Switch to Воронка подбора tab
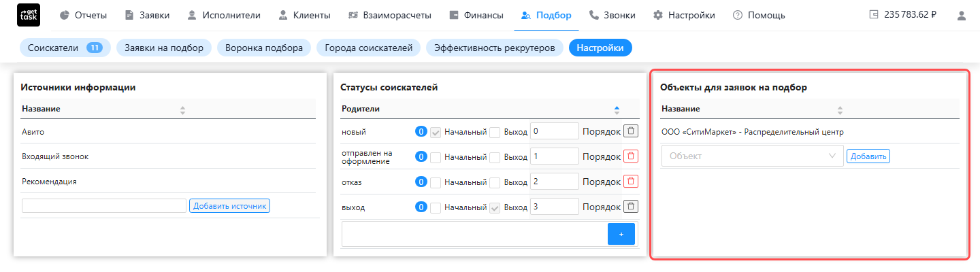Viewport: 980px width, 272px height. tap(264, 48)
